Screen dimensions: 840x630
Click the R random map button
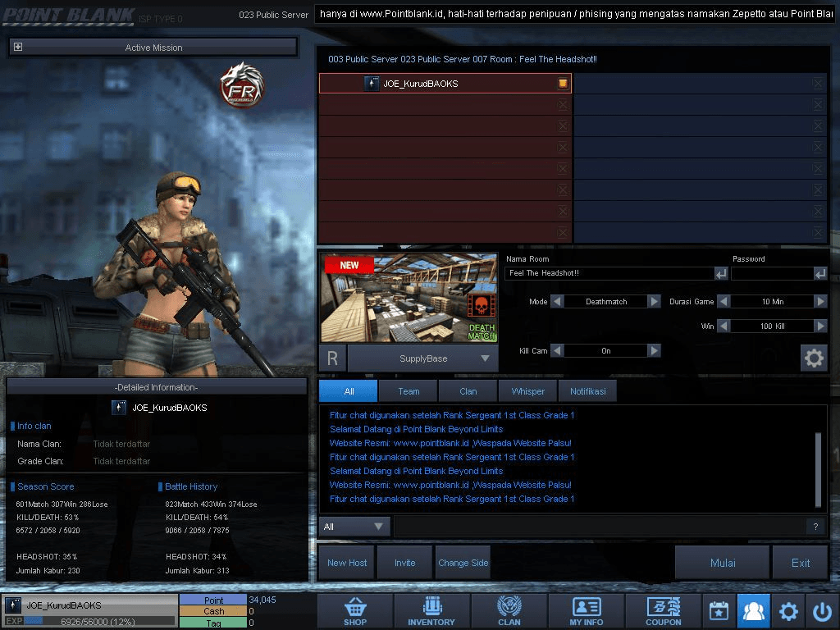point(333,358)
